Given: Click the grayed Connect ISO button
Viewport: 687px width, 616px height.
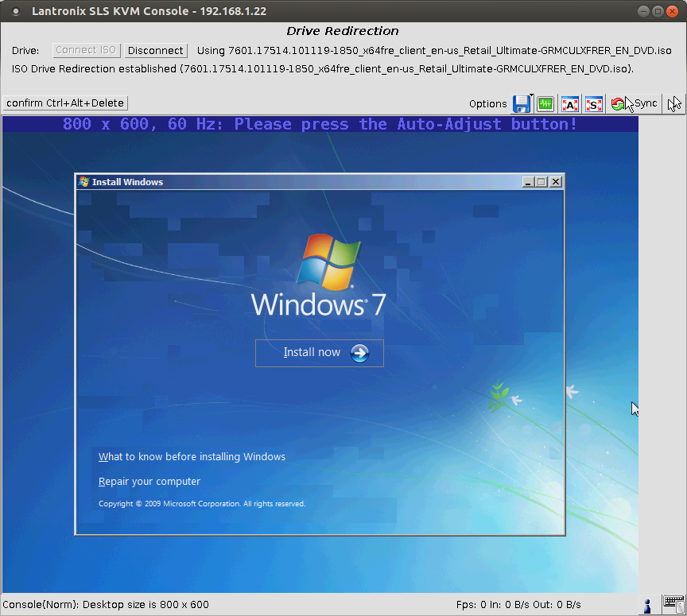Looking at the screenshot, I should (x=86, y=50).
